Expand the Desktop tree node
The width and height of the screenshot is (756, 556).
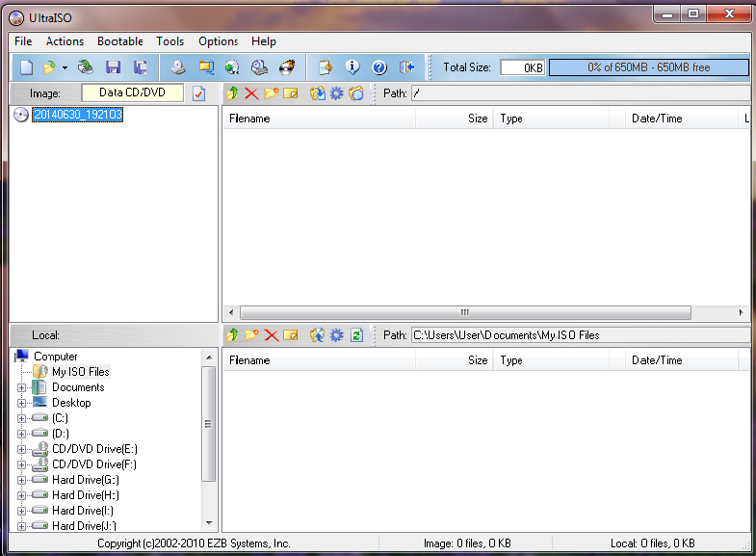coord(22,403)
